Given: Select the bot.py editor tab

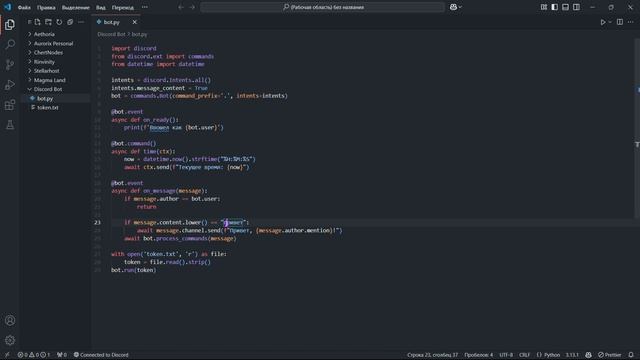Looking at the screenshot, I should (x=117, y=22).
